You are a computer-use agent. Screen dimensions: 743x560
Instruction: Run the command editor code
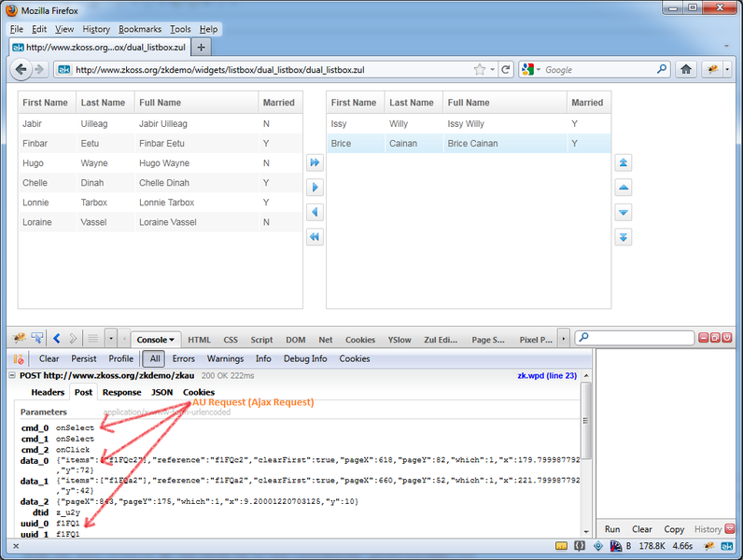click(x=612, y=529)
